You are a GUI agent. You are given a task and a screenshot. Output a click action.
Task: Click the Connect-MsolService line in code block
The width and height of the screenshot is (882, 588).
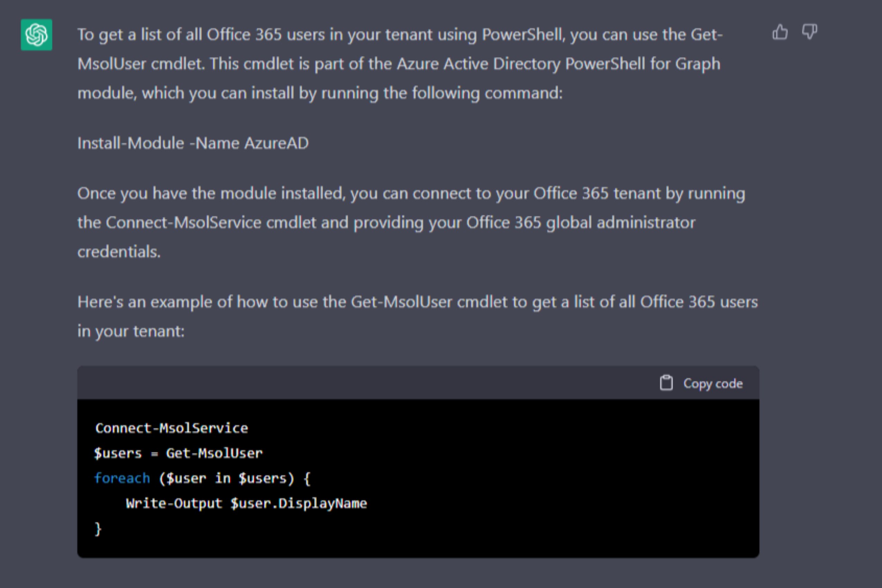click(x=171, y=428)
